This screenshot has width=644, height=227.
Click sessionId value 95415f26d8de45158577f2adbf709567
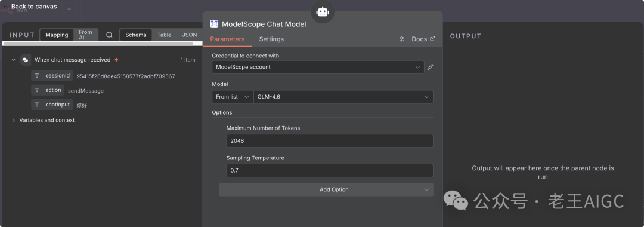pos(126,76)
